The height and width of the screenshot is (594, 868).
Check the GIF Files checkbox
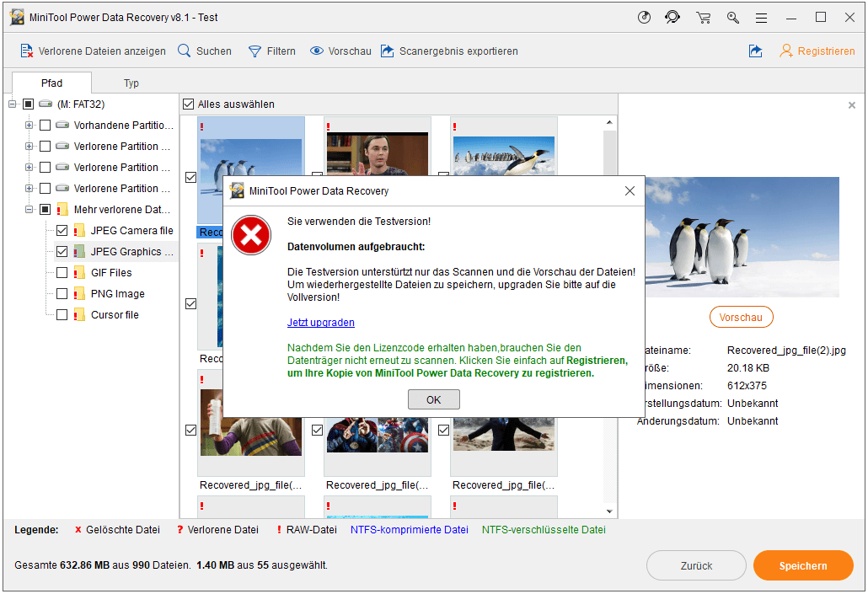pyautogui.click(x=62, y=272)
